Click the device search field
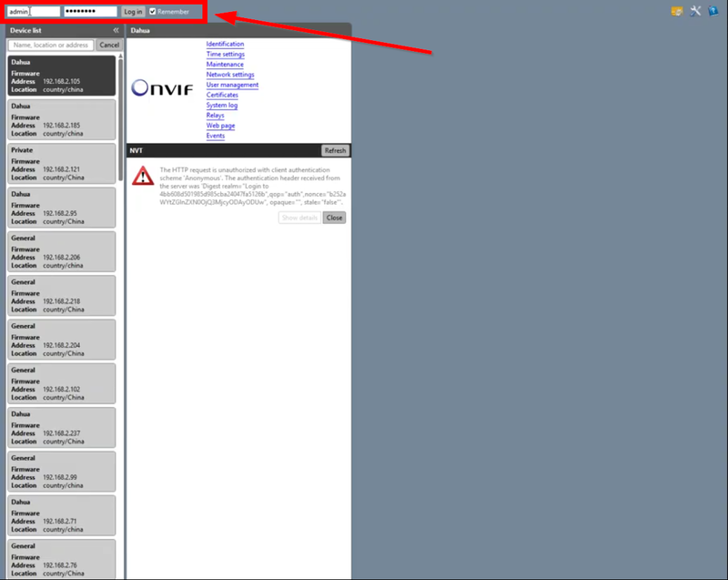Screen dimensions: 728x580 (51, 45)
